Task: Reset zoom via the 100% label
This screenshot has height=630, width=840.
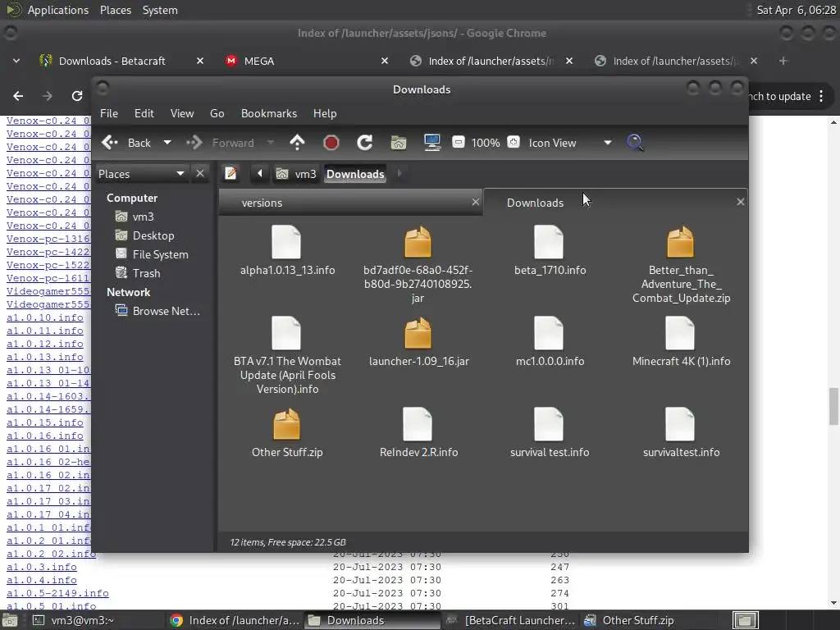Action: coord(486,143)
